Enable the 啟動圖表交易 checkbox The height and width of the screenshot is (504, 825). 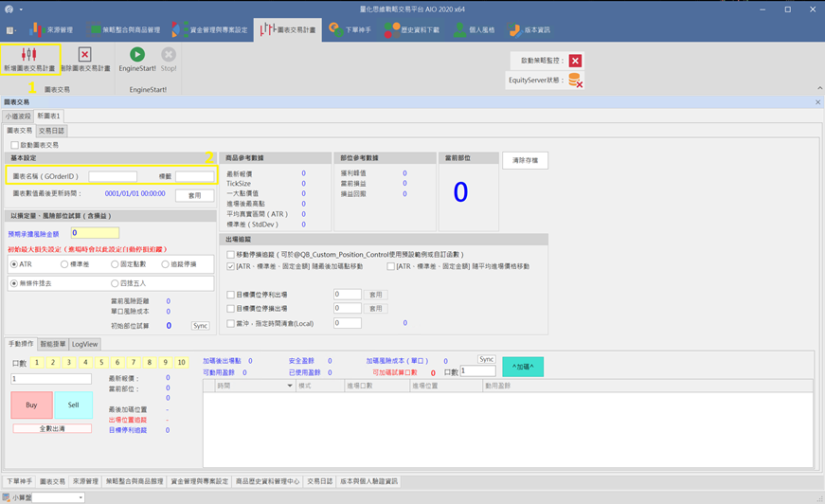tap(14, 145)
